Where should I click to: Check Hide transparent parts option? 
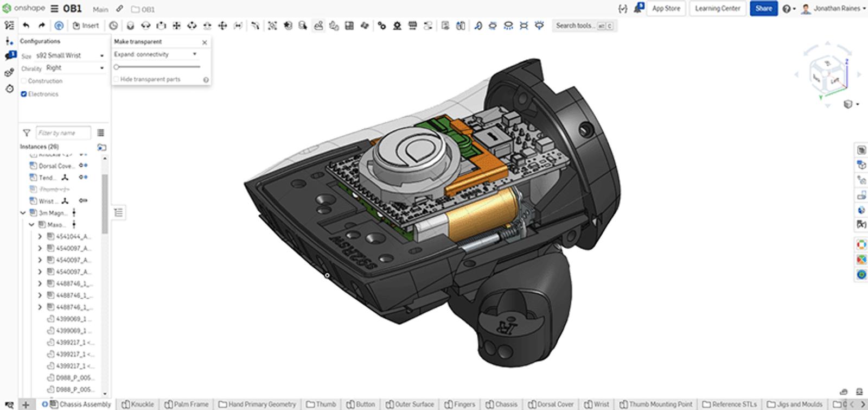tap(116, 79)
